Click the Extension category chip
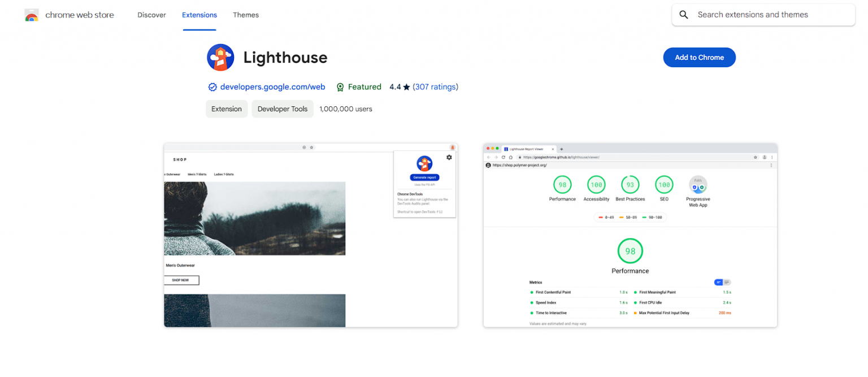868x377 pixels. click(227, 109)
